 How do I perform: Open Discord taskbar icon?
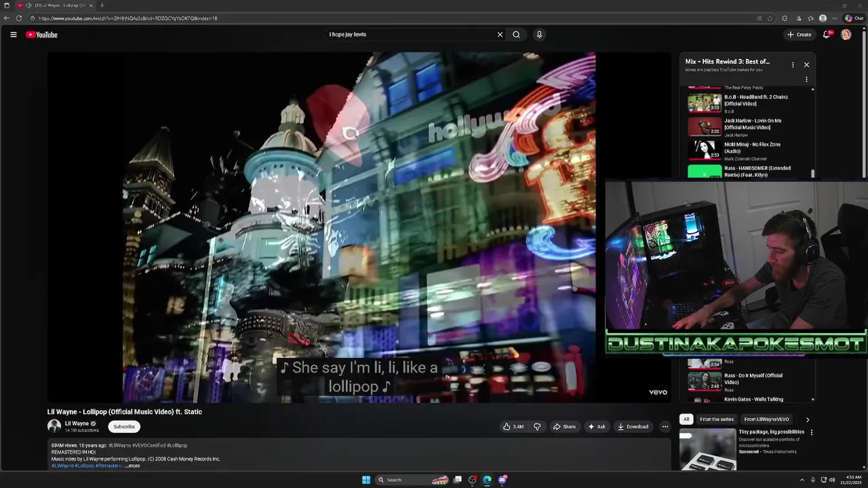point(502,480)
